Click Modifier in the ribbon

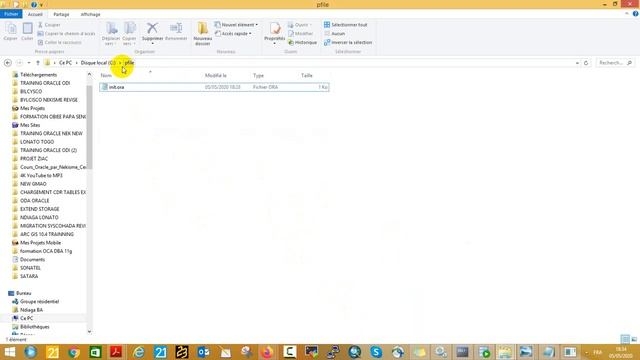click(300, 33)
